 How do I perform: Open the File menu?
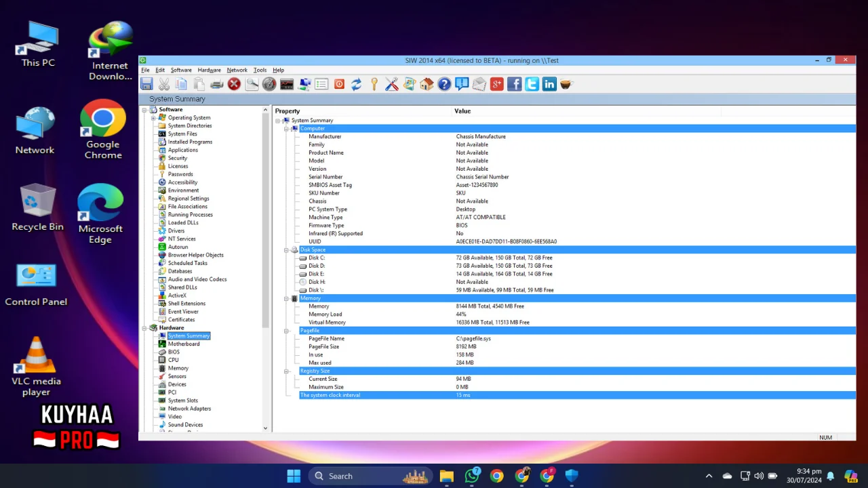click(145, 70)
